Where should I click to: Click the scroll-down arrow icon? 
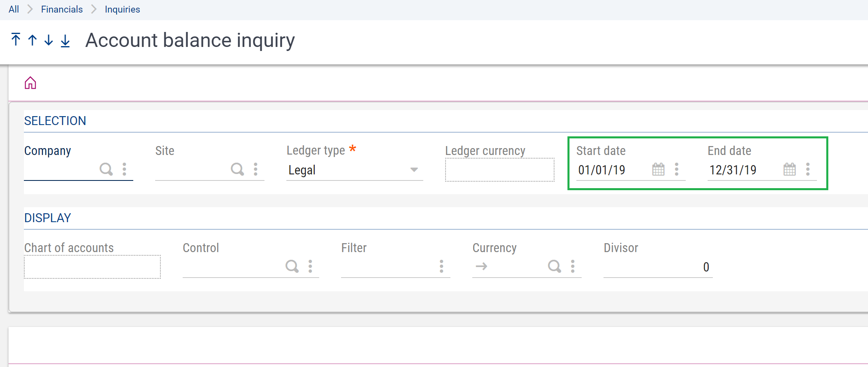point(48,40)
